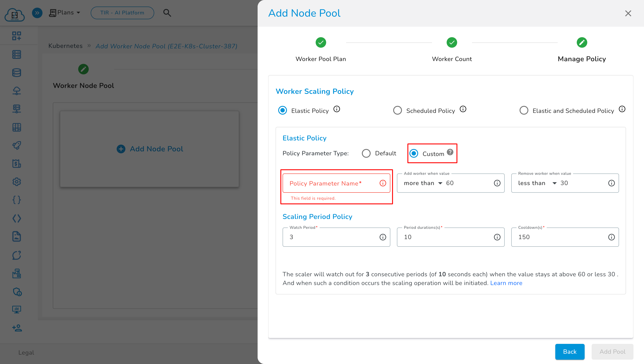The height and width of the screenshot is (364, 644).
Task: Click the info icon in Remove worker when value field
Action: coord(611,183)
